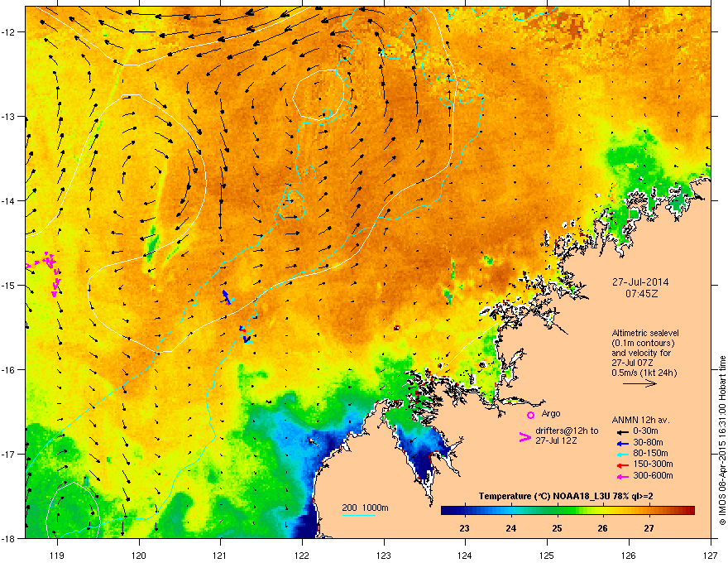Select the black 0-30m arrow legend symbol
The height and width of the screenshot is (563, 728).
point(622,431)
